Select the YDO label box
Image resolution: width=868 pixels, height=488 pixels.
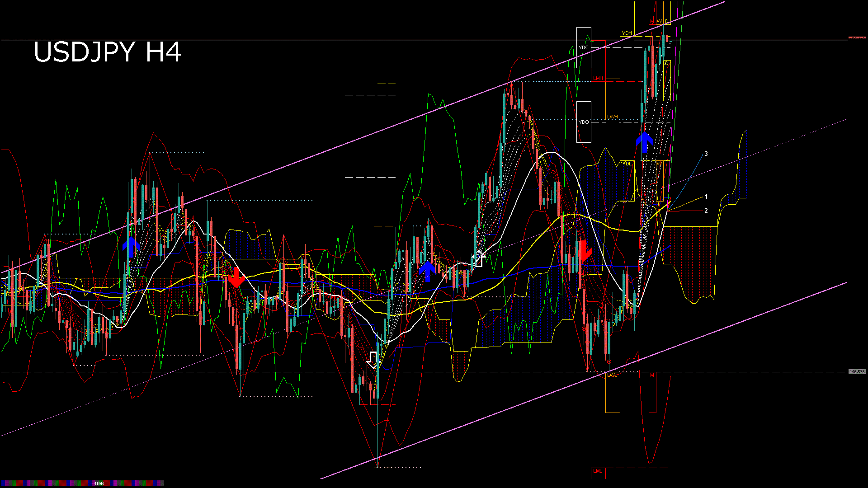584,122
